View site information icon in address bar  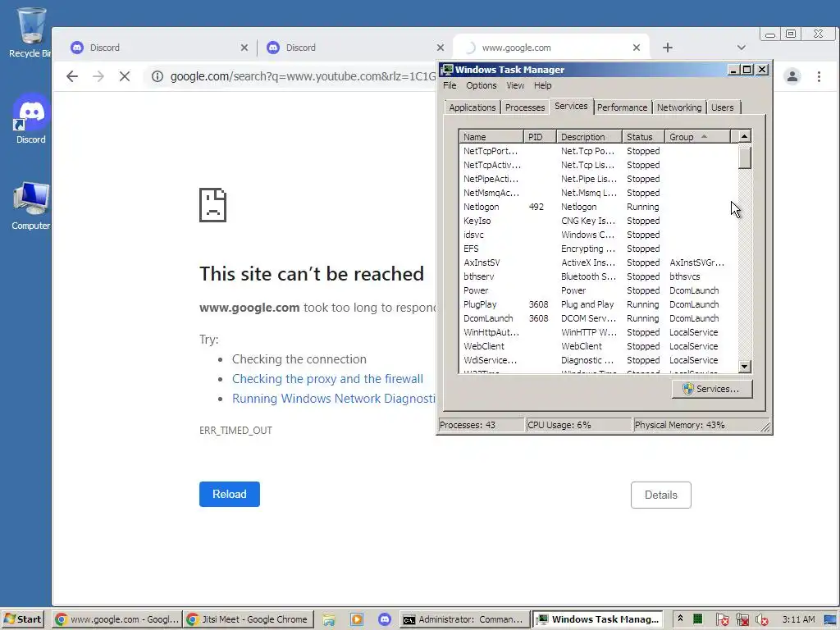(x=157, y=76)
